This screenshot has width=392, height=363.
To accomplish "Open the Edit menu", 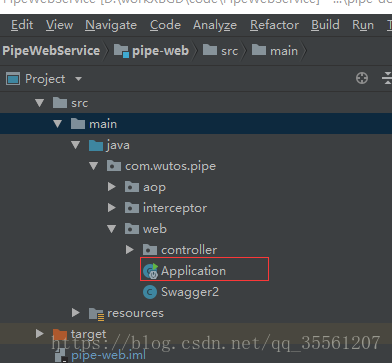I will point(22,25).
